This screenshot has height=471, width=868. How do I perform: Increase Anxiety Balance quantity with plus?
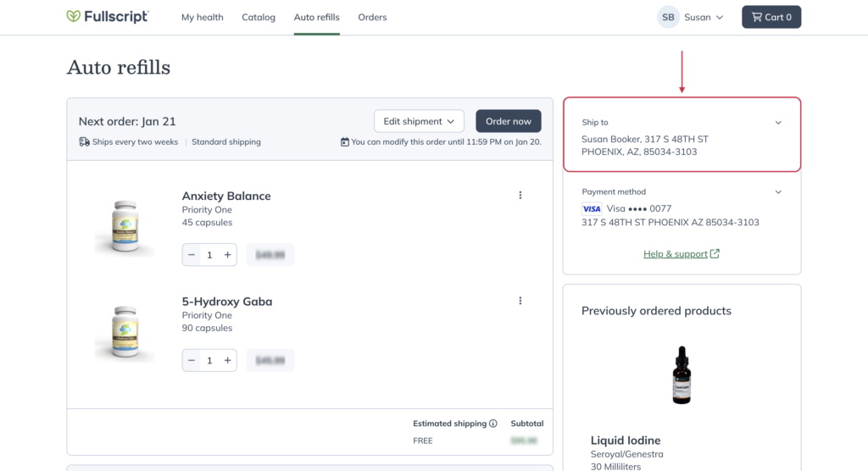tap(227, 255)
